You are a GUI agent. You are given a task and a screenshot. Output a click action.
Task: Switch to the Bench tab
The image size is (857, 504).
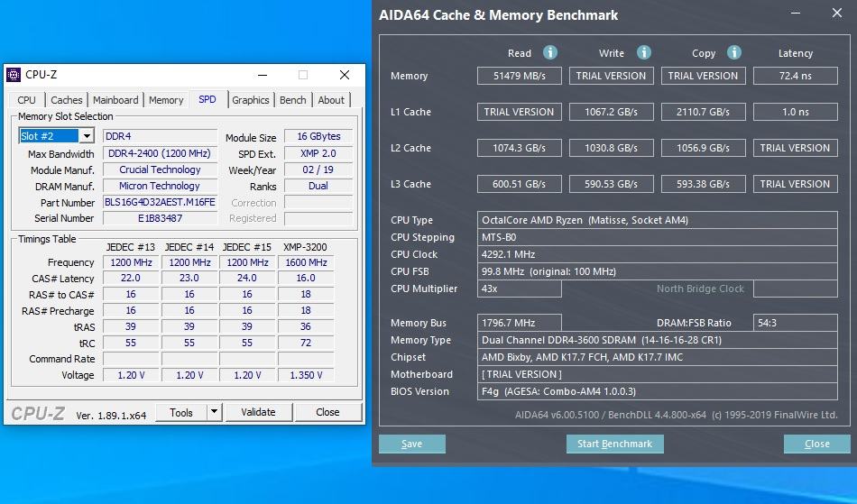pos(292,100)
